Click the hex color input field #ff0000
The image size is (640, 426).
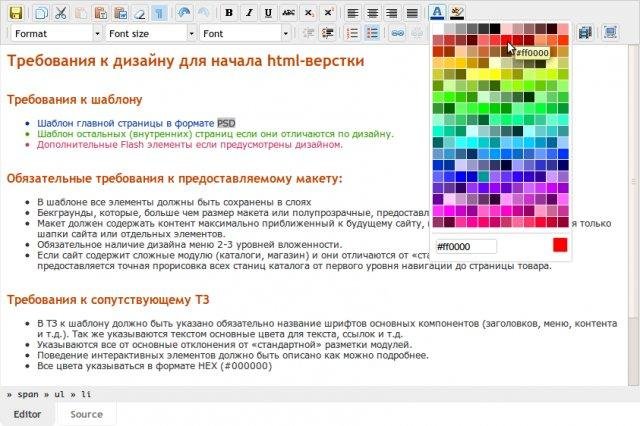tap(466, 246)
